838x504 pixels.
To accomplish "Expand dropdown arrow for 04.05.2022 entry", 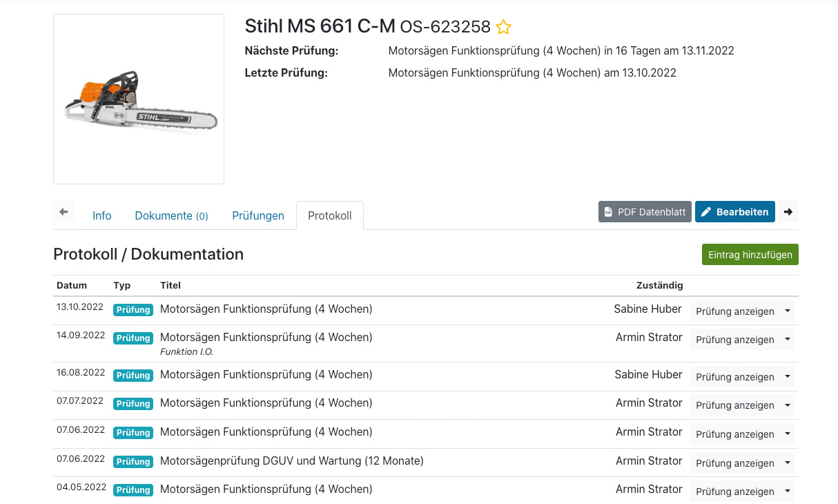I will (x=788, y=492).
